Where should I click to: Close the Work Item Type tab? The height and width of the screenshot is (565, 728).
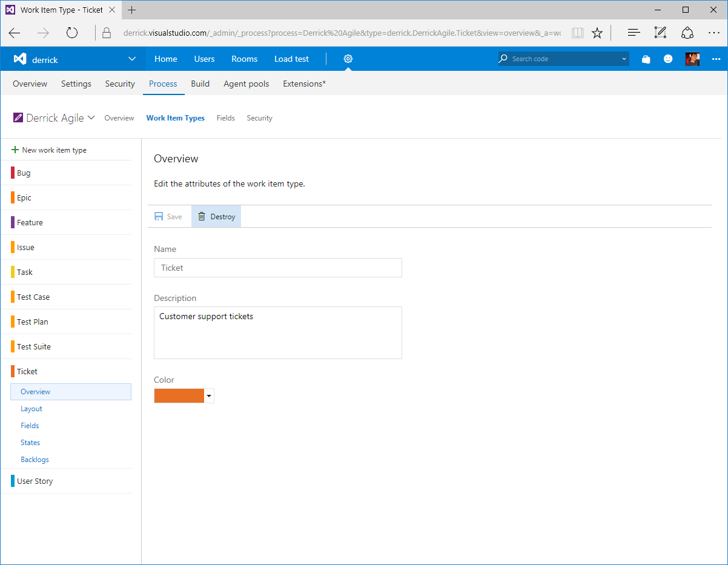tap(111, 10)
